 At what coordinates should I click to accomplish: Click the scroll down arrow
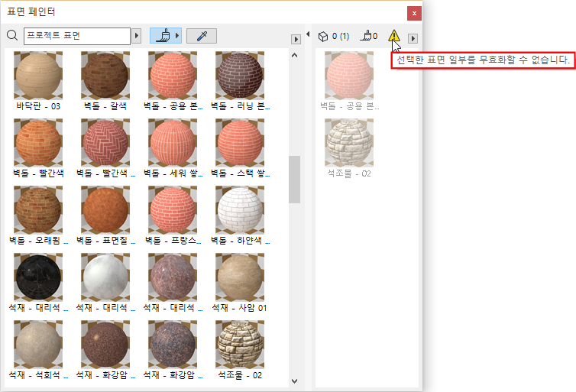click(294, 381)
